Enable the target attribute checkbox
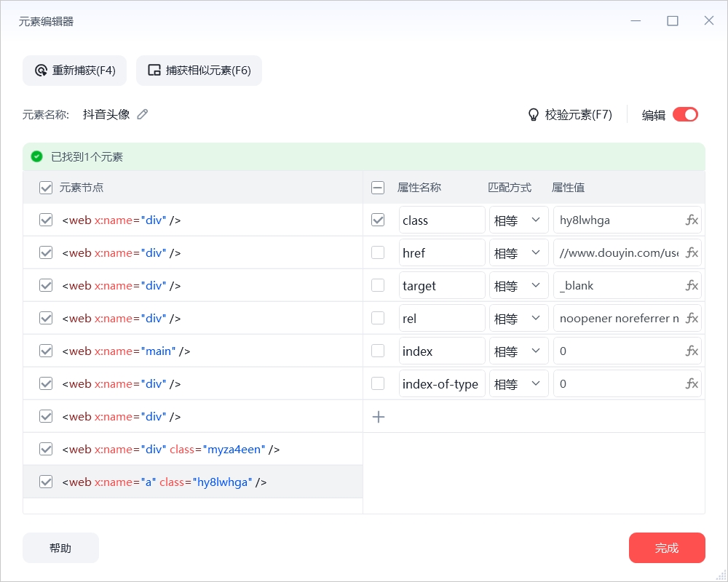728x582 pixels. tap(378, 285)
